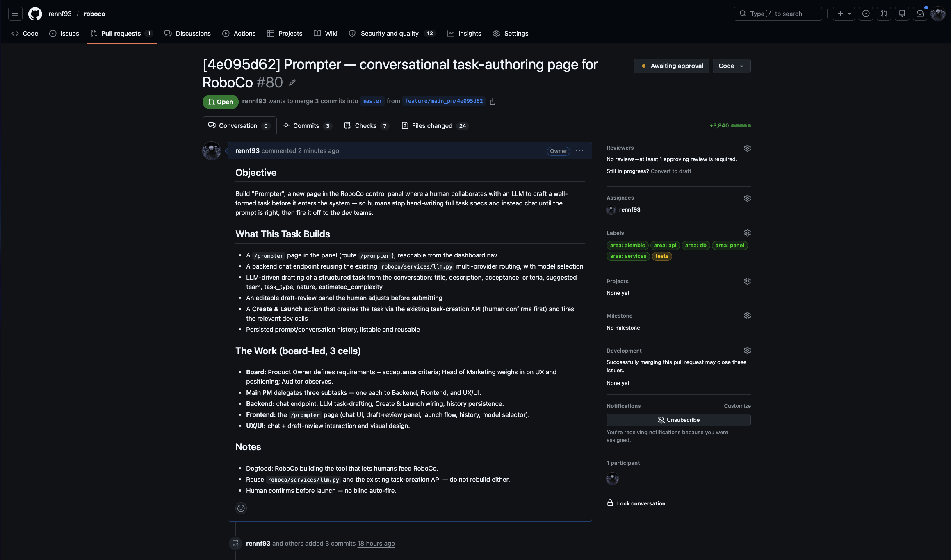This screenshot has width=951, height=560.
Task: Click the master base branch link
Action: 372,101
